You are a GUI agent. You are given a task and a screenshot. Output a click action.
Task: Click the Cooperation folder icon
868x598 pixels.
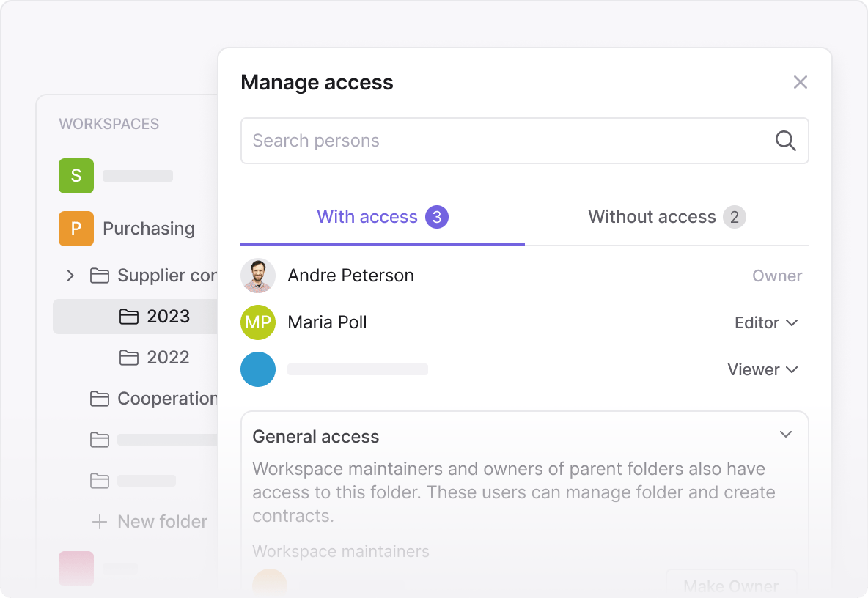point(99,399)
